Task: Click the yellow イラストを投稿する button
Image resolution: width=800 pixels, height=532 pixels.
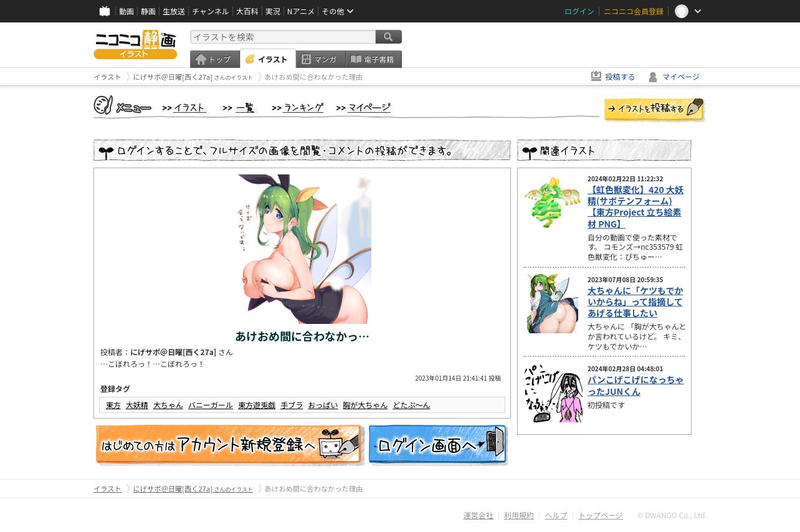Action: pos(654,109)
